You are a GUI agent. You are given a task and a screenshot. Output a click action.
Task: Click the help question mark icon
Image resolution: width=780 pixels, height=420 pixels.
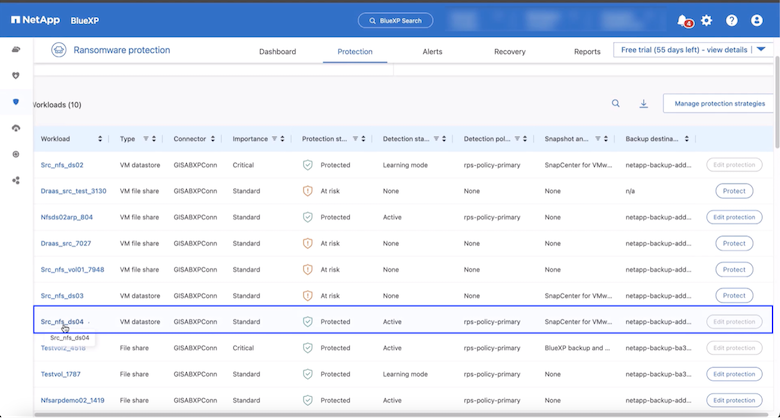[732, 20]
